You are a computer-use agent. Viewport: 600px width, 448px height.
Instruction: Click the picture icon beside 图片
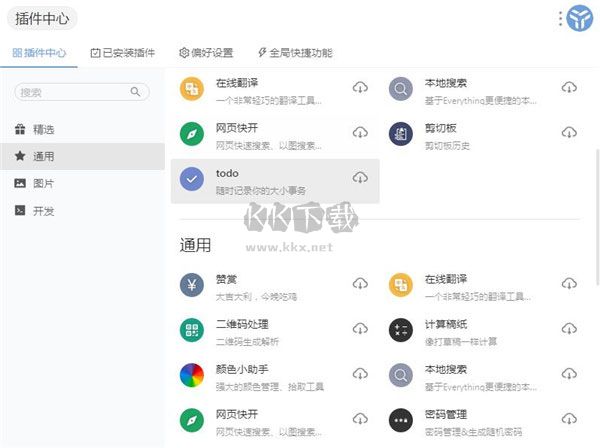[20, 183]
